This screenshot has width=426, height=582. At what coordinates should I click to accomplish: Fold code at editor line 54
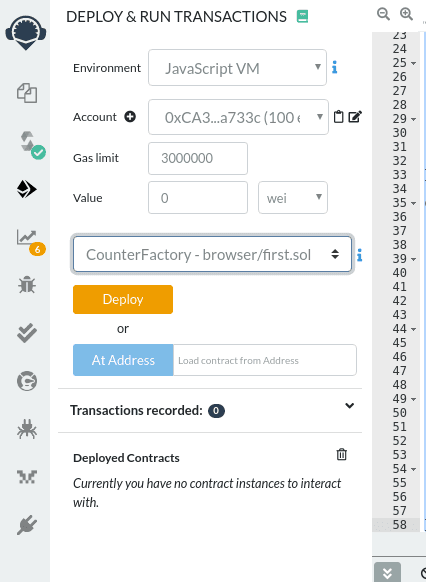(413, 469)
